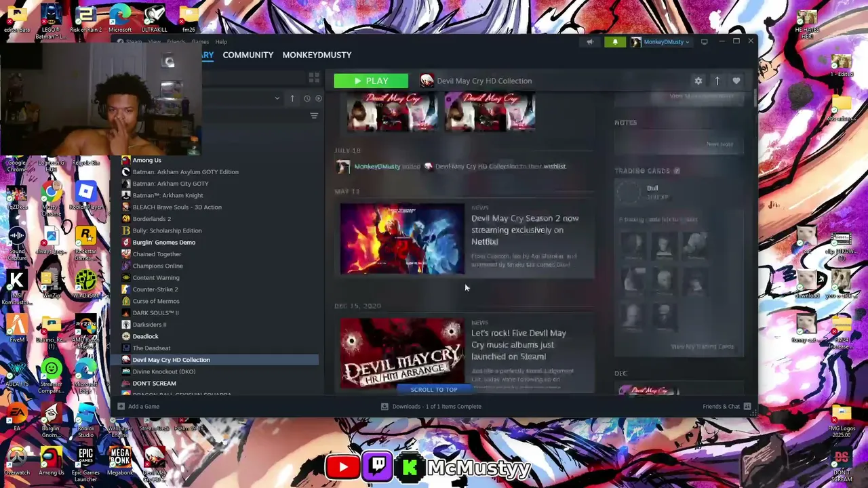
Task: Open Five Devil May Cry music albums news
Action: [x=519, y=344]
